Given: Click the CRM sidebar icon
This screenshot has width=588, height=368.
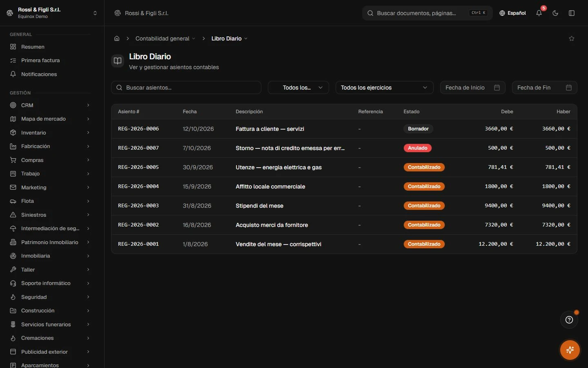Looking at the screenshot, I should click(13, 105).
